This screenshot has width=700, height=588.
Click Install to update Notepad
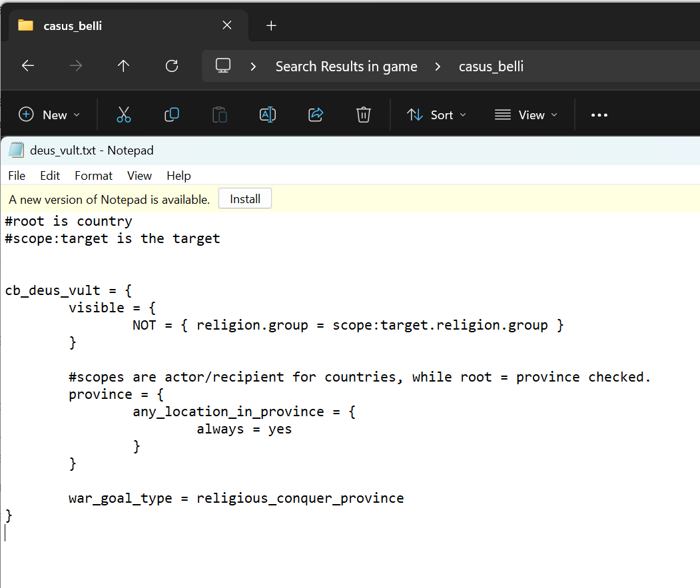point(245,198)
